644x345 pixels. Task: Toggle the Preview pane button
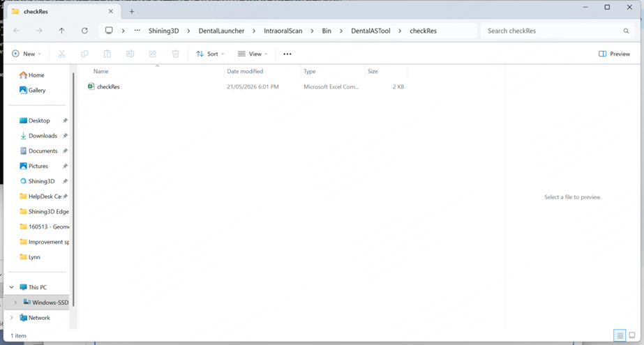[x=614, y=54]
